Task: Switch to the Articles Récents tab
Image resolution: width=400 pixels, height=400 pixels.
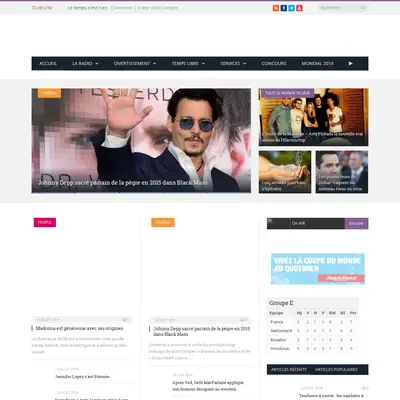Action: (289, 370)
